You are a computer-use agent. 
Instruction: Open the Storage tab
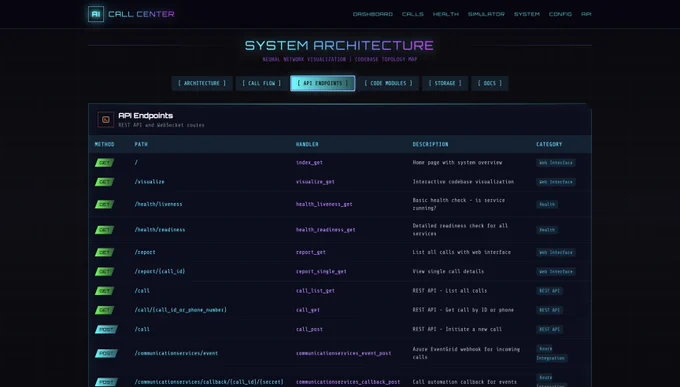[445, 83]
